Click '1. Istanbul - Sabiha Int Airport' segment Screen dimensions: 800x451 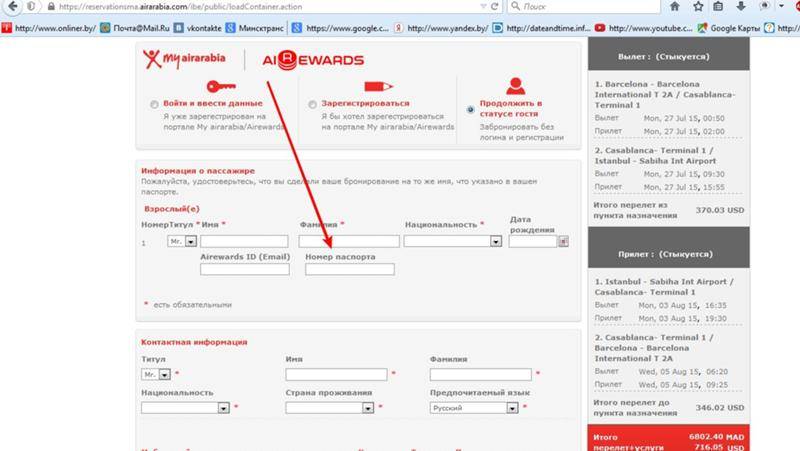[x=664, y=287]
